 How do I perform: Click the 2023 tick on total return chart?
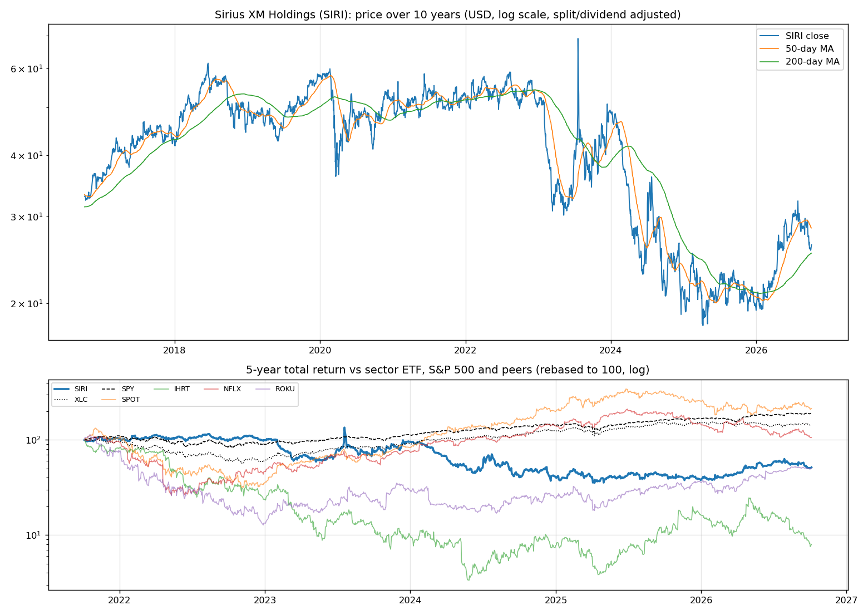coord(265,600)
